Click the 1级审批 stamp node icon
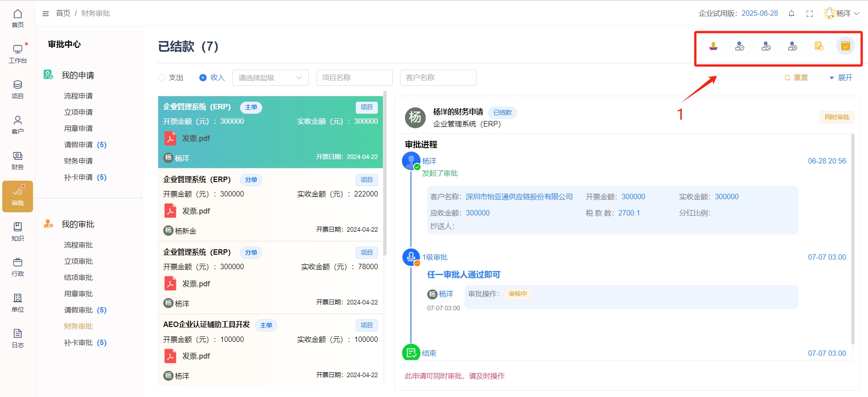 (x=411, y=257)
